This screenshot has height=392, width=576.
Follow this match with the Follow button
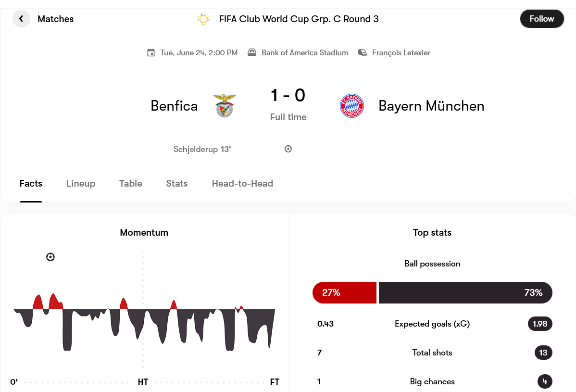pyautogui.click(x=542, y=19)
